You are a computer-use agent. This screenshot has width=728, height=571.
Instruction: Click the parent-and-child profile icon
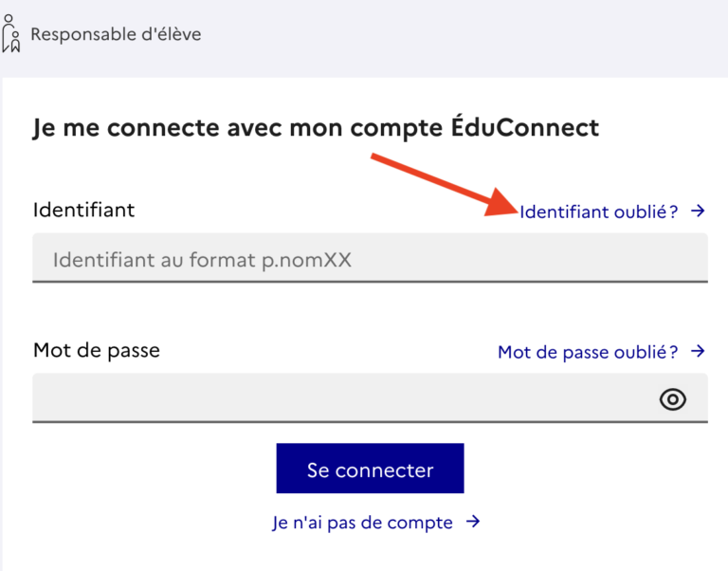pos(10,33)
